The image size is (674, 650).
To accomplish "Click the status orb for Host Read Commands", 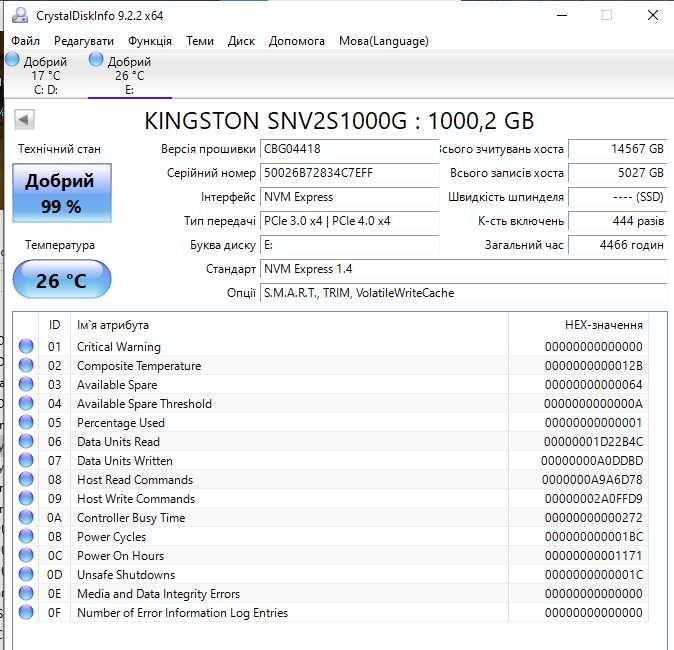I will (26, 479).
